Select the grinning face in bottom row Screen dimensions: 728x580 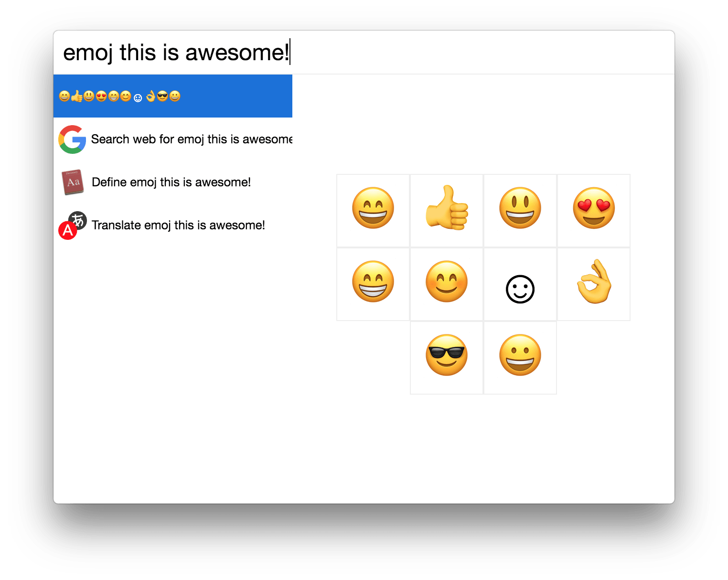tap(520, 358)
